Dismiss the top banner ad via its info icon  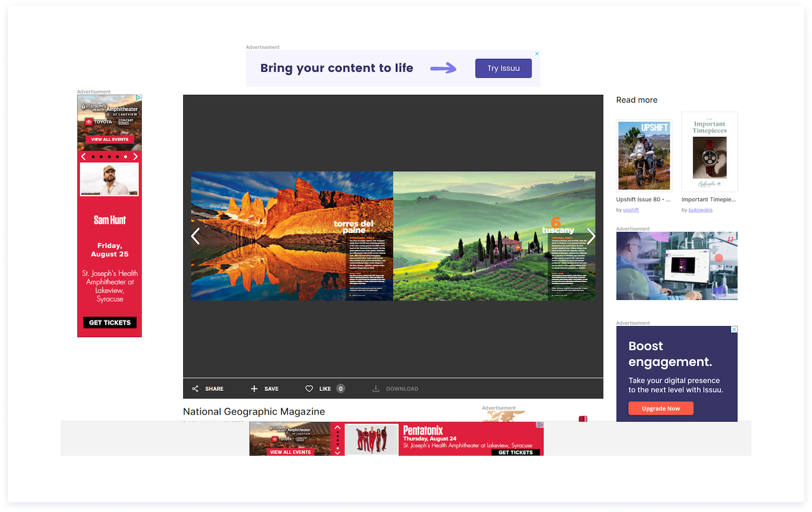tap(536, 53)
